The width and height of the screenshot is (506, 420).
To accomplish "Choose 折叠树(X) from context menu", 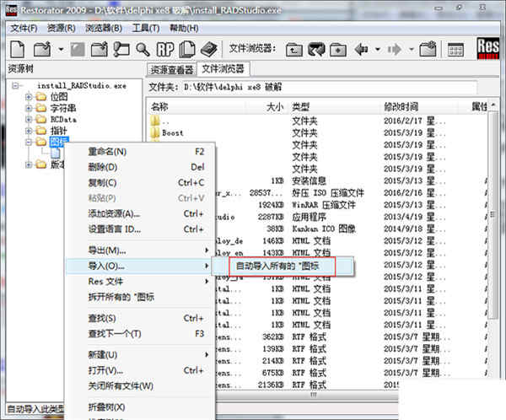I will [140, 407].
